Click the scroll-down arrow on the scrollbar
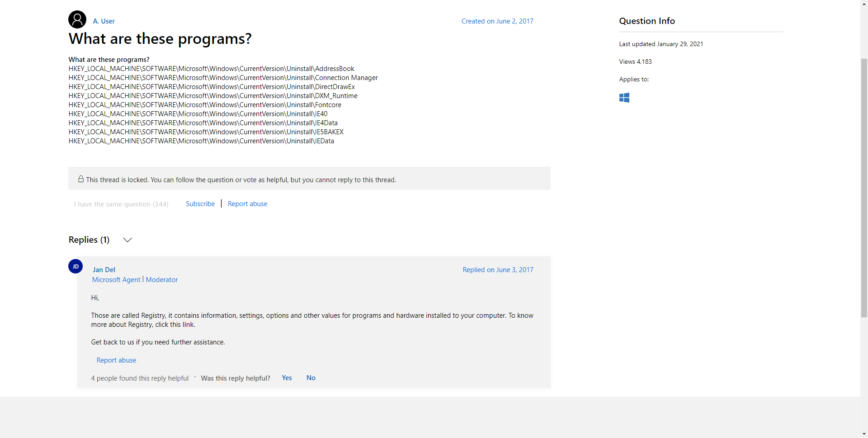This screenshot has height=438, width=868. click(863, 433)
